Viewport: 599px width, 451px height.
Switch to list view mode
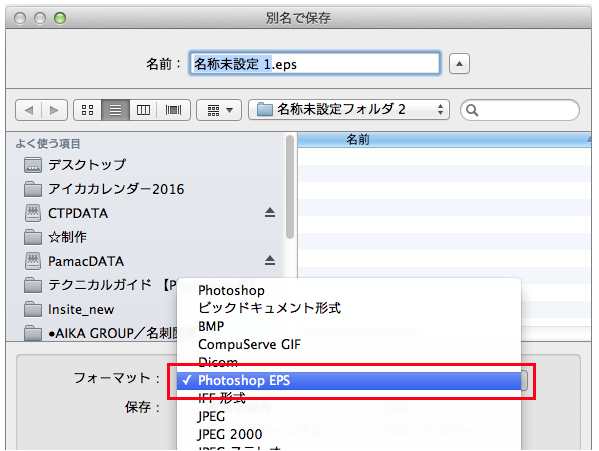click(x=115, y=110)
